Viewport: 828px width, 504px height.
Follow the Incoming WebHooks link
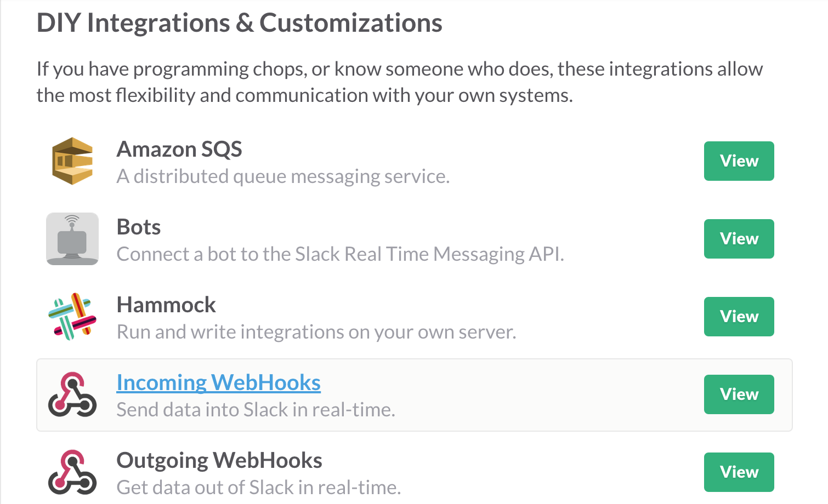[x=218, y=383]
